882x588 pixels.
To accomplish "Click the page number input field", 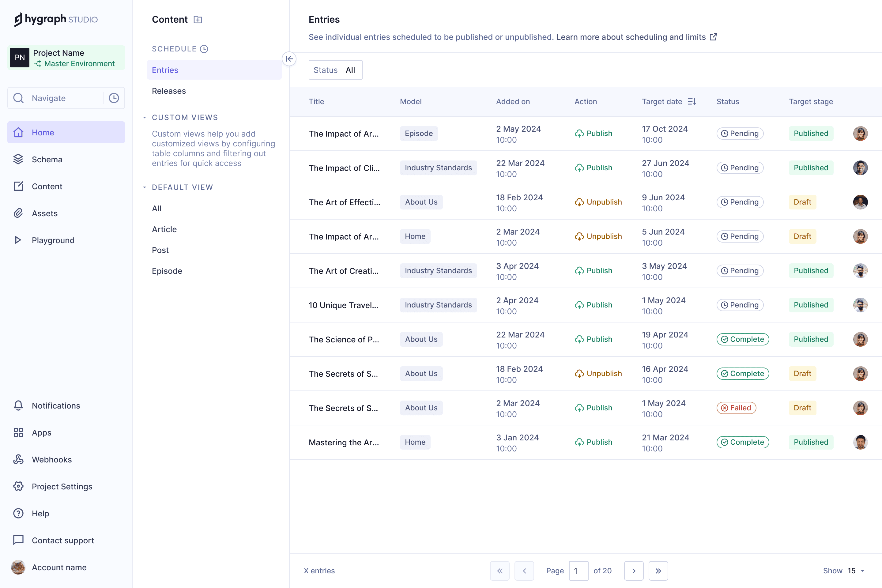I will click(x=579, y=570).
